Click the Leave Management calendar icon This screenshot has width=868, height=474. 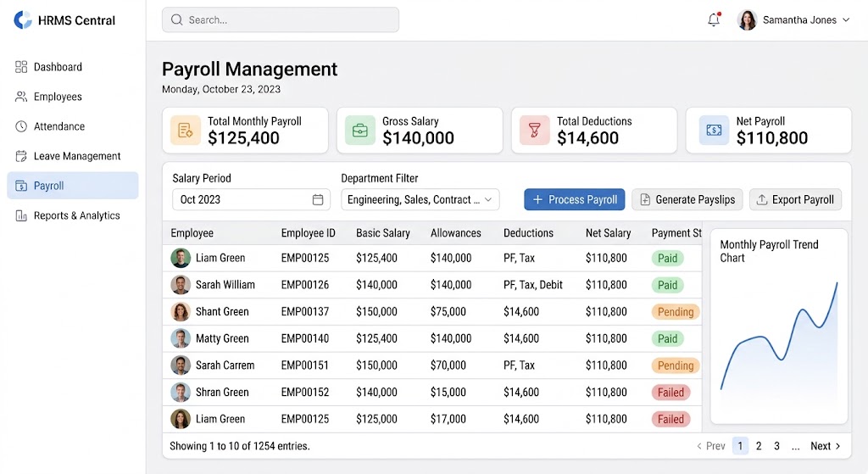click(21, 156)
